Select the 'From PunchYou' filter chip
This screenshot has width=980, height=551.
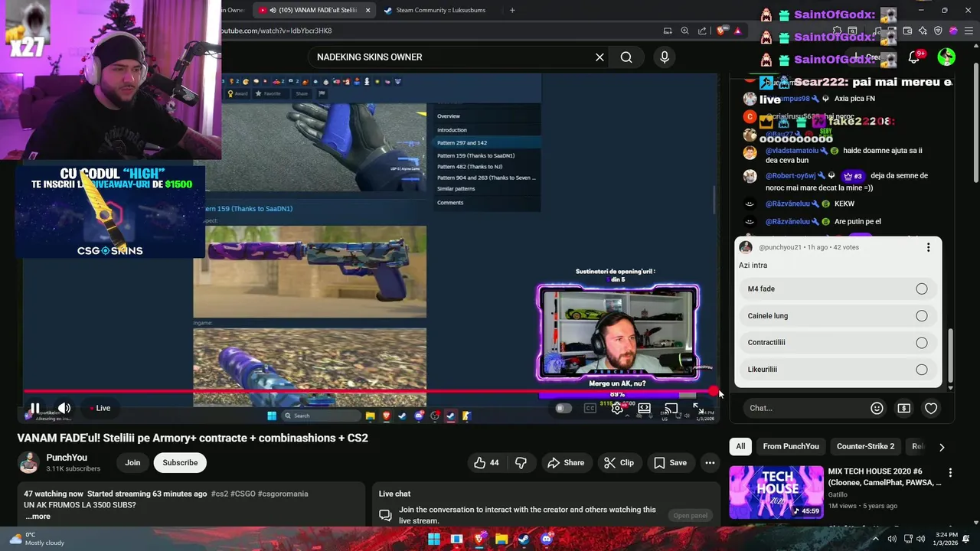pyautogui.click(x=791, y=446)
